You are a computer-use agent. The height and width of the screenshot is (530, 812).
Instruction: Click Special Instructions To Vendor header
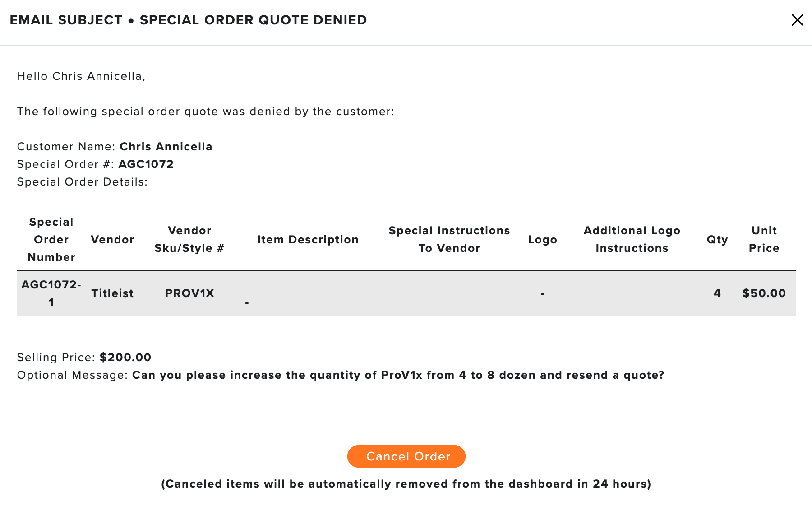click(x=449, y=240)
